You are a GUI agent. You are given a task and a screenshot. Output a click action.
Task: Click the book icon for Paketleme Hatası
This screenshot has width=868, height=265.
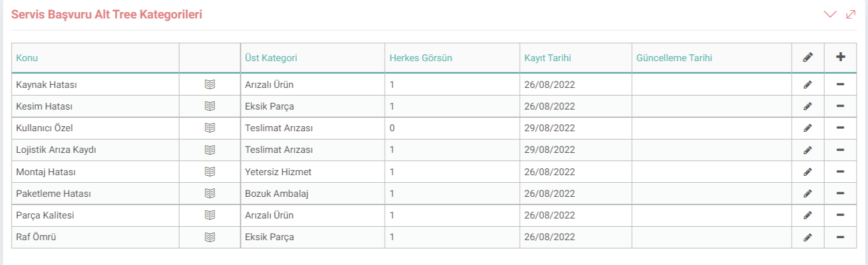click(210, 194)
